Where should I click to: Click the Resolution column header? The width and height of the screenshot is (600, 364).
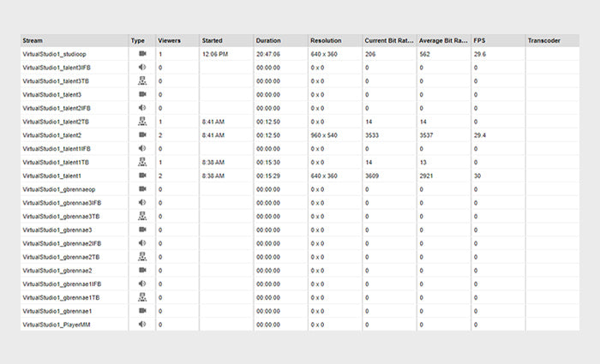(x=326, y=40)
